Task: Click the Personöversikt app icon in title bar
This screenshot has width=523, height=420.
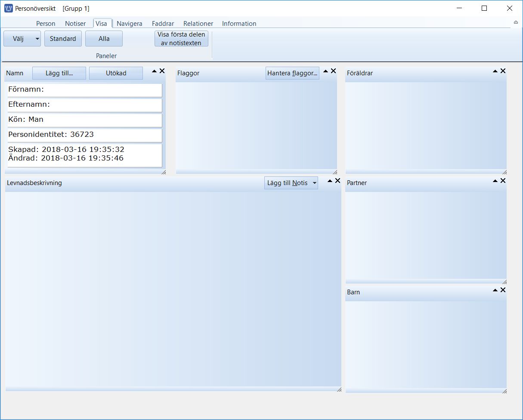Action: 8,8
